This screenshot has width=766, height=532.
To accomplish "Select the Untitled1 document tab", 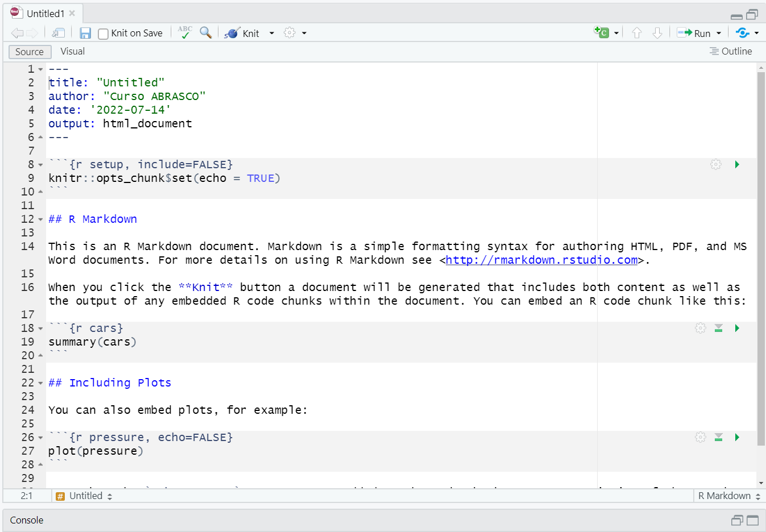I will tap(45, 14).
